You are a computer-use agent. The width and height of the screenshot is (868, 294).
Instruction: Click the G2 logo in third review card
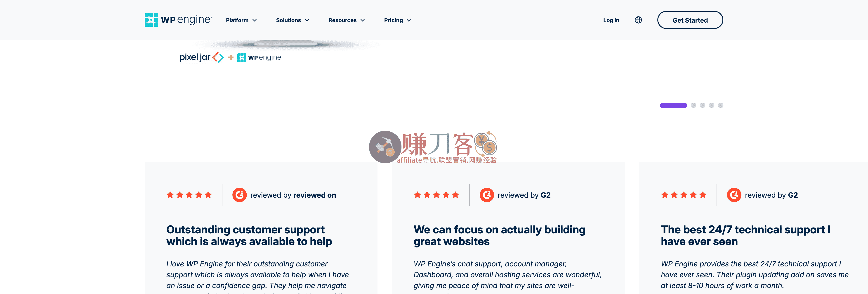click(x=734, y=195)
